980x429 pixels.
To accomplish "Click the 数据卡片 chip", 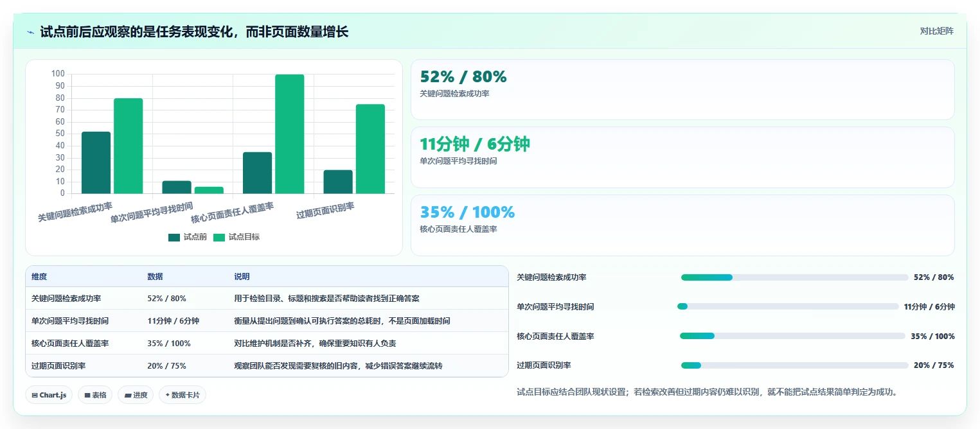I will click(x=183, y=395).
